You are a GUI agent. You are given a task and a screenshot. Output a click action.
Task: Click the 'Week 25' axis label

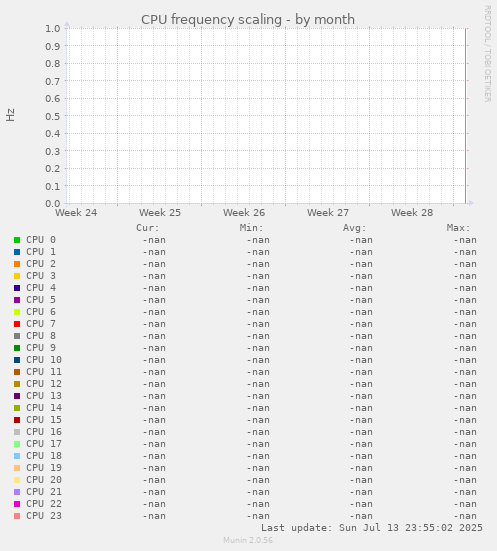tap(160, 213)
